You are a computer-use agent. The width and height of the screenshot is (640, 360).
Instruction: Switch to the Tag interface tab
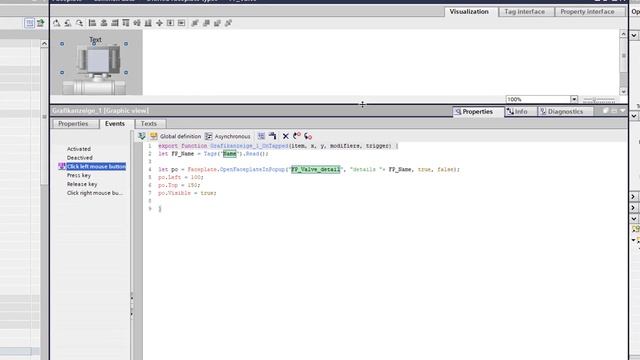click(524, 12)
